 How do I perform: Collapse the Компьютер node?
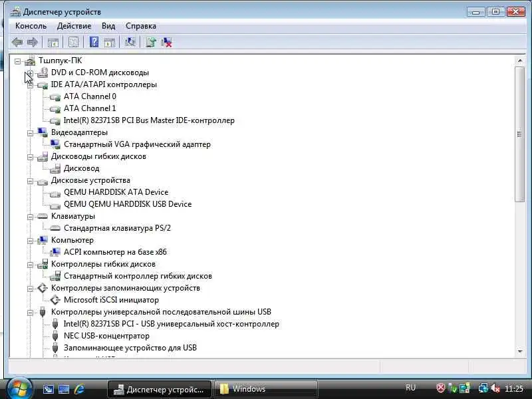coord(30,241)
